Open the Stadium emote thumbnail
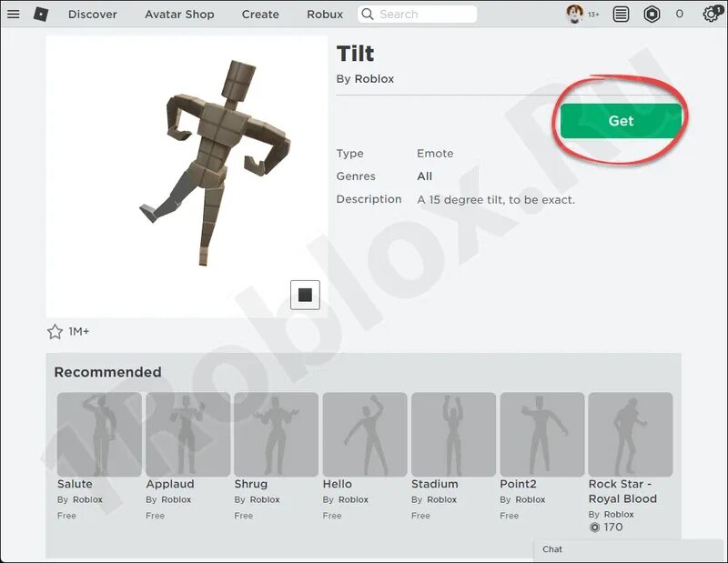Image resolution: width=728 pixels, height=563 pixels. 453,435
